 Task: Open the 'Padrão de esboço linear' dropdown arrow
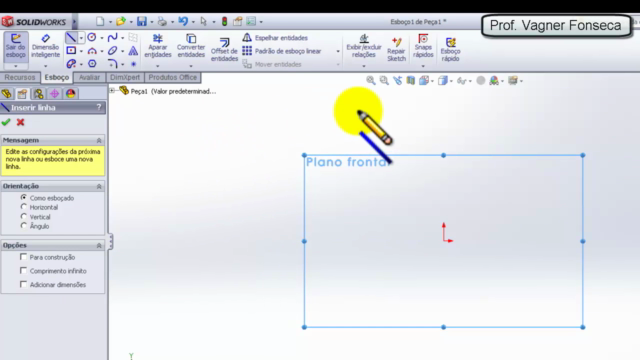tap(338, 51)
